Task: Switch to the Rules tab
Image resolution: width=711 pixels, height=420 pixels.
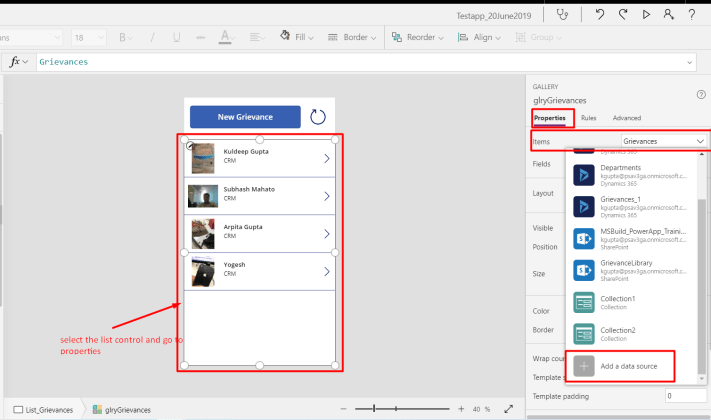Action: point(589,118)
